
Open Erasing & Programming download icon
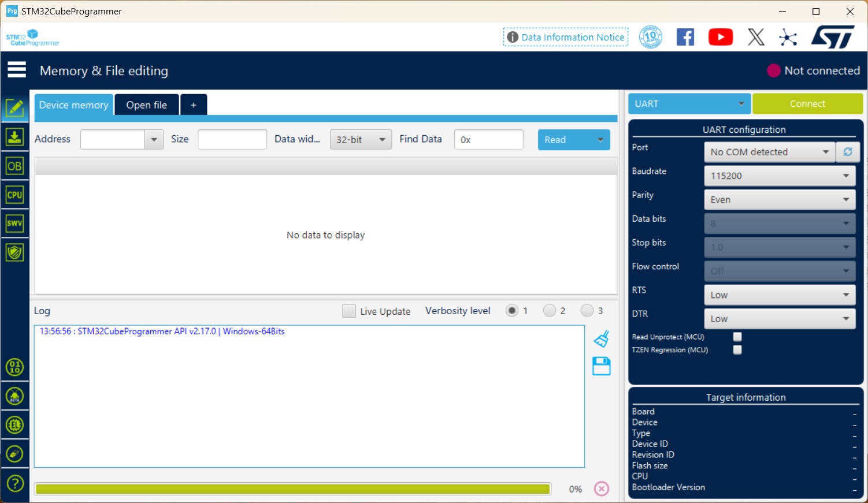14,137
